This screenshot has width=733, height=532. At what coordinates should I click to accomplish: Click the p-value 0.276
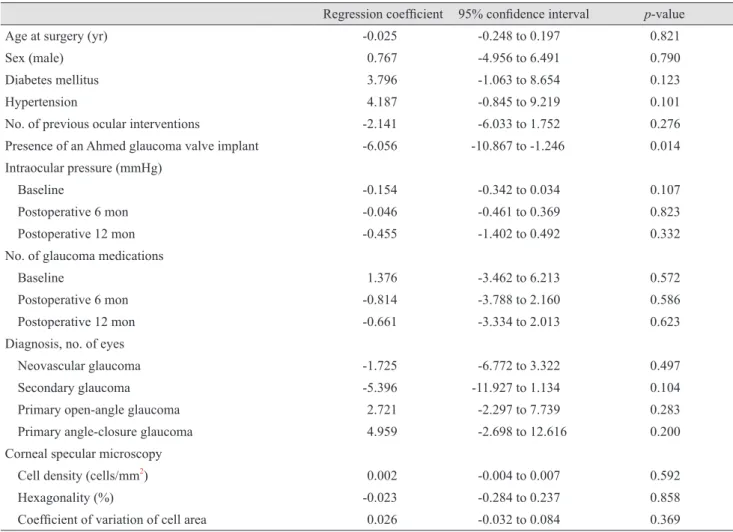click(665, 124)
